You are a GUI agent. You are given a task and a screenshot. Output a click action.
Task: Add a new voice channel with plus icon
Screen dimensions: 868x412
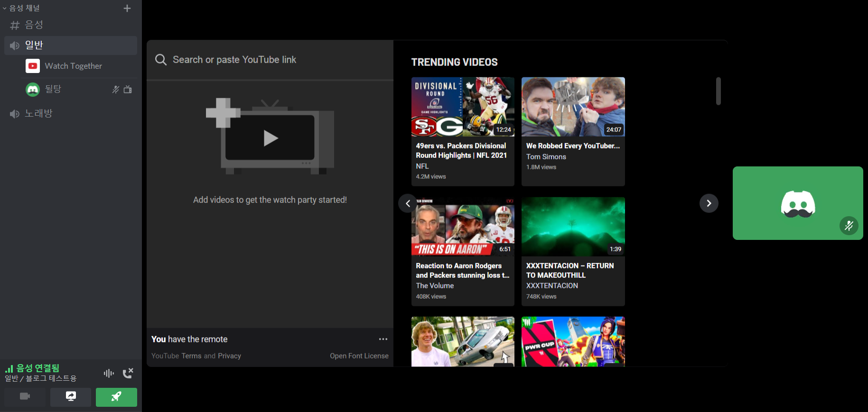pyautogui.click(x=127, y=9)
